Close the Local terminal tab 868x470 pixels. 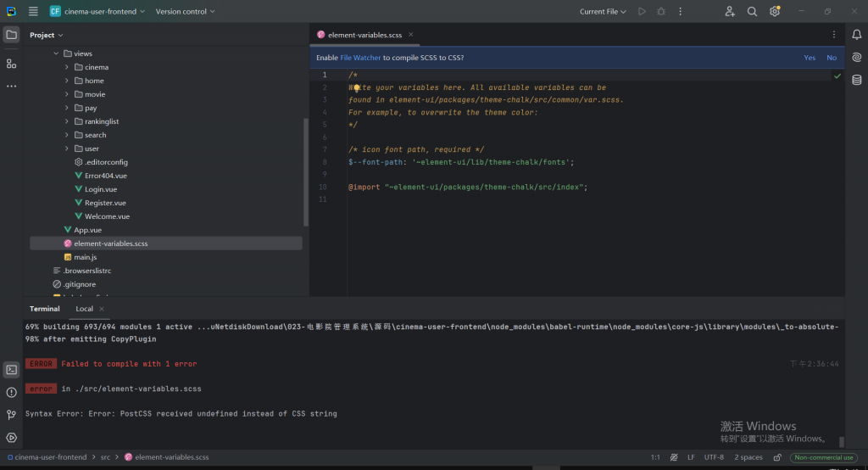pyautogui.click(x=102, y=309)
